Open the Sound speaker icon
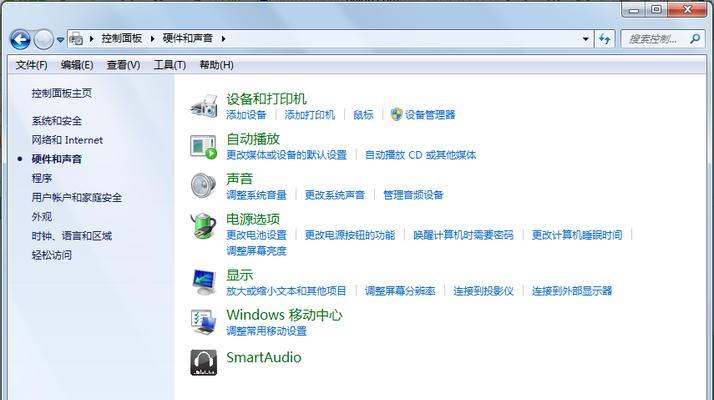Image resolution: width=714 pixels, height=400 pixels. [203, 186]
